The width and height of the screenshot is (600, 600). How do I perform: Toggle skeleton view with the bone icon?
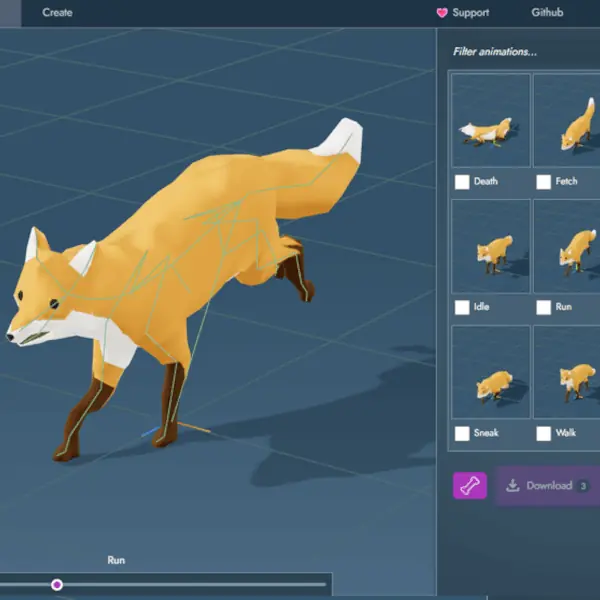470,487
